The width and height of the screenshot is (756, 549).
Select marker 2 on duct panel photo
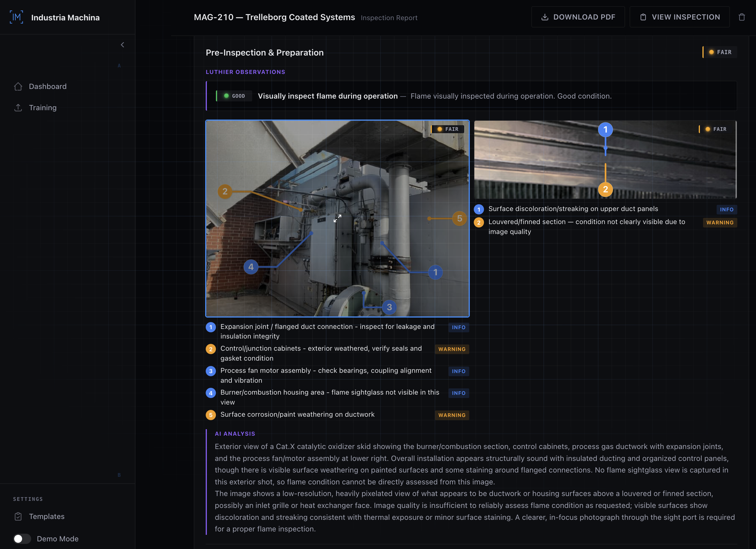605,189
